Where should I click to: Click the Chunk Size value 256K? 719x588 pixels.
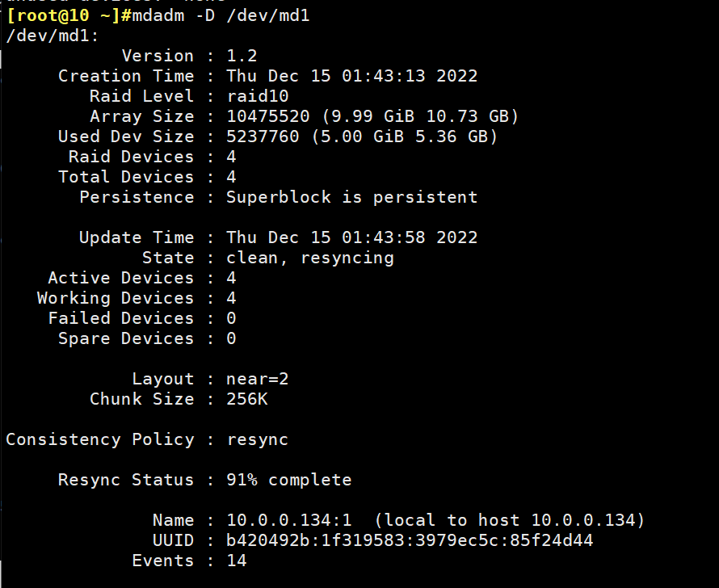(246, 399)
